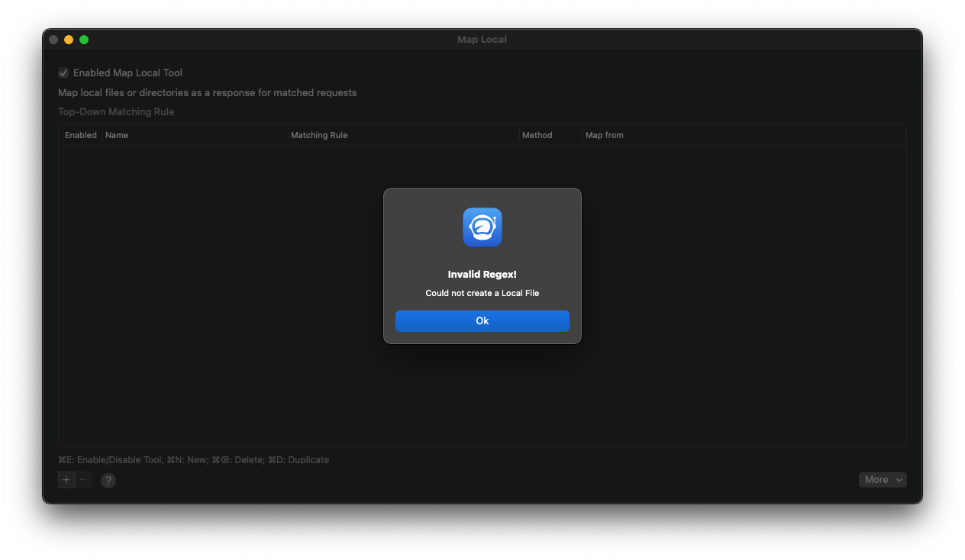Click the "Invalid Regex!" alert title
The width and height of the screenshot is (965, 560).
tap(482, 275)
